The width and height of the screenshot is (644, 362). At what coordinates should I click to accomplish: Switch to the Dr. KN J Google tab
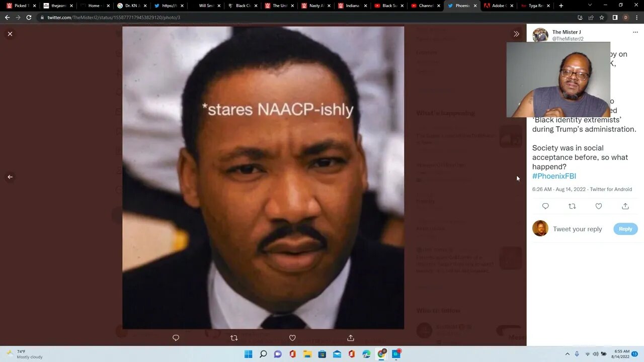132,6
